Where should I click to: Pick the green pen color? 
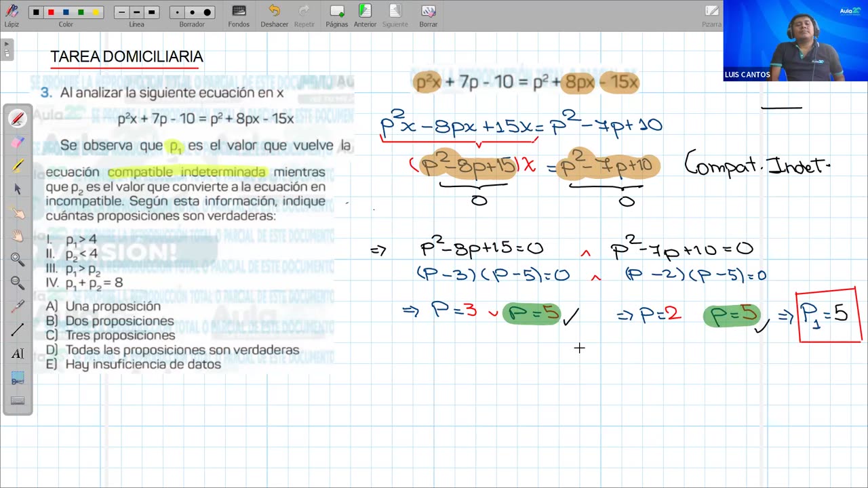[x=81, y=12]
